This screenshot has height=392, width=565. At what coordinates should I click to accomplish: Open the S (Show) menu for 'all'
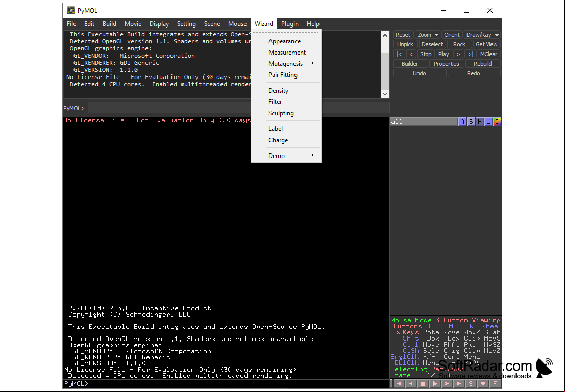(x=471, y=122)
